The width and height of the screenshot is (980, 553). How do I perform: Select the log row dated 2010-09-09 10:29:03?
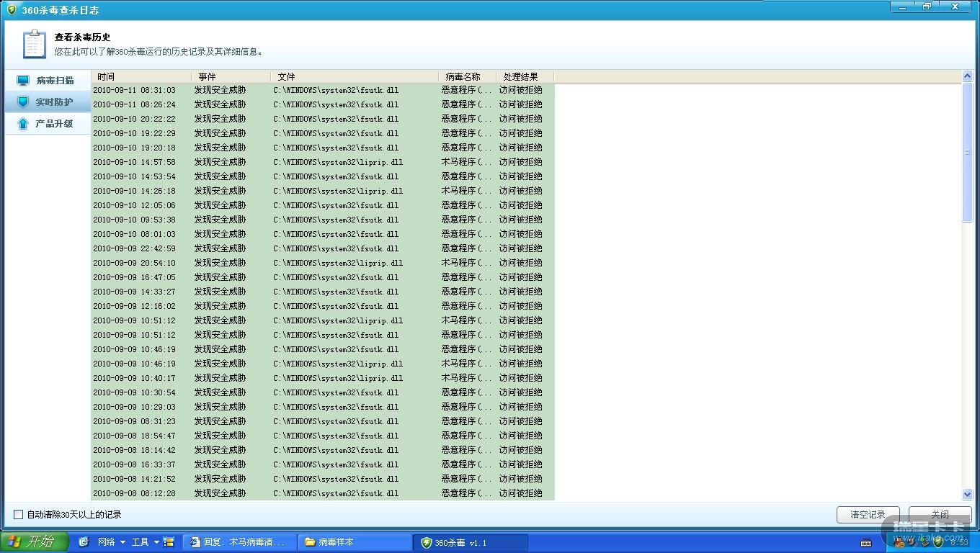tap(323, 407)
